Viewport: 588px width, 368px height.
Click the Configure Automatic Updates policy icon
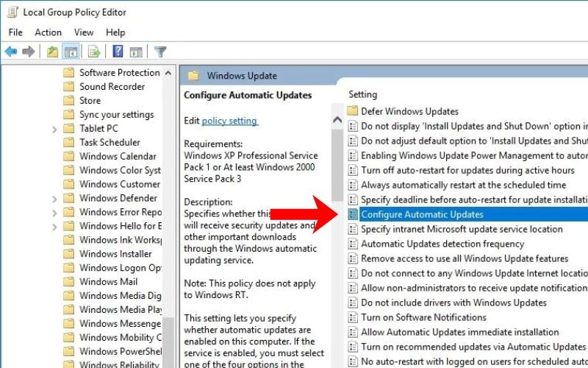353,214
